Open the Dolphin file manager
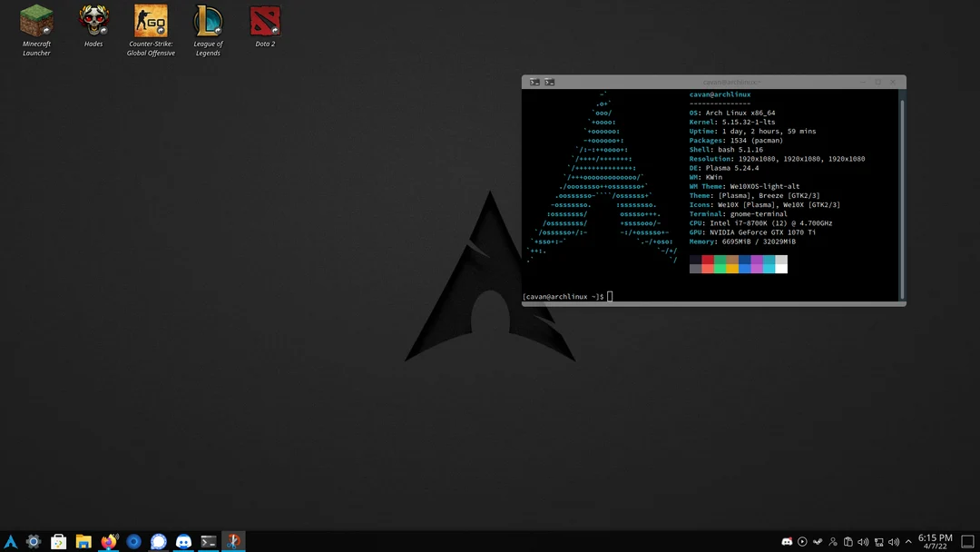980x552 pixels. (83, 541)
